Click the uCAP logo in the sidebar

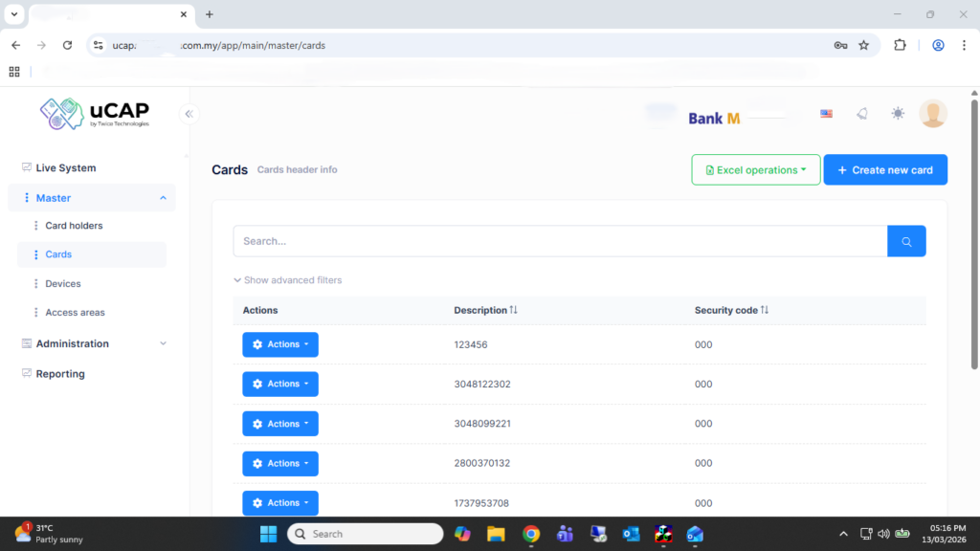pos(95,113)
